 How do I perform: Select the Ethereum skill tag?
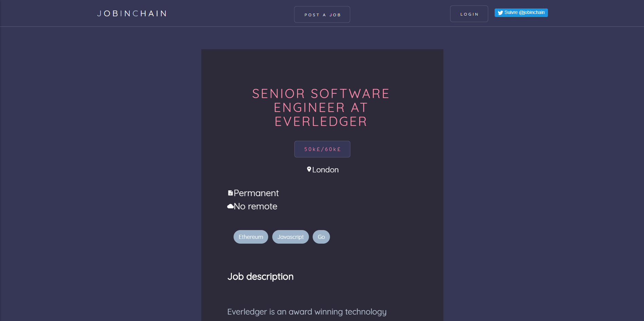click(x=251, y=237)
